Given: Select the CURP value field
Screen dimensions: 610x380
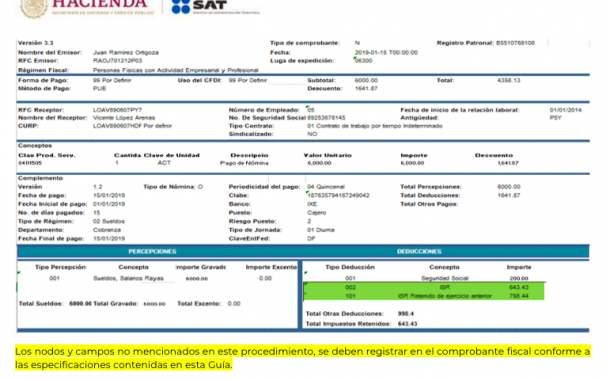Looking at the screenshot, I should coord(132,126).
